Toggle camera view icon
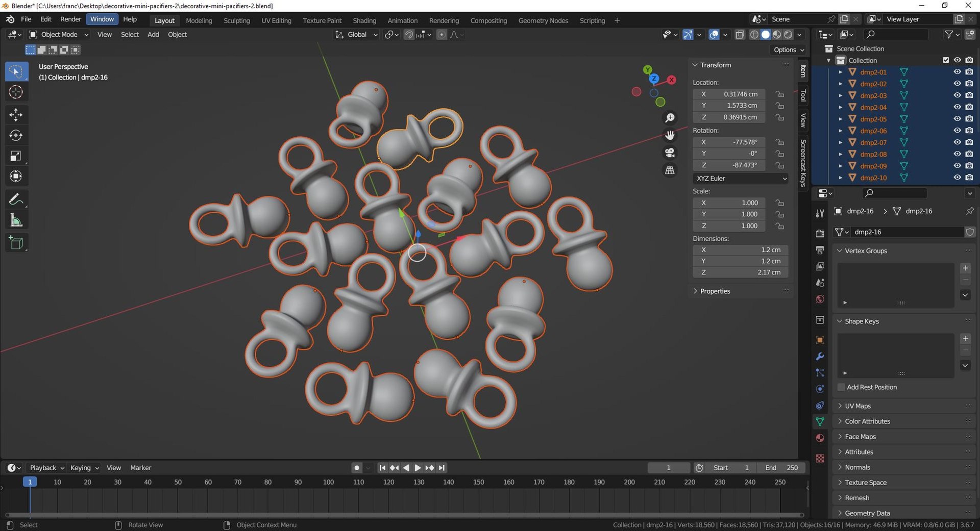The width and height of the screenshot is (980, 531). pyautogui.click(x=670, y=153)
